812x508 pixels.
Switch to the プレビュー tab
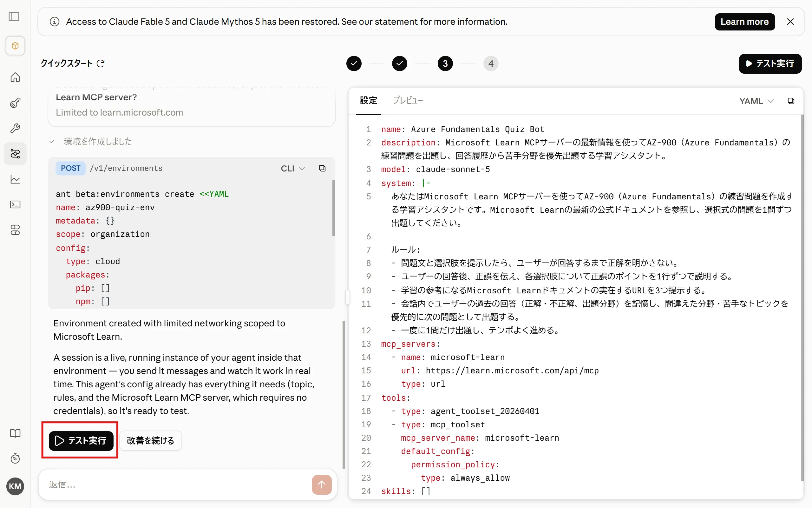point(408,100)
